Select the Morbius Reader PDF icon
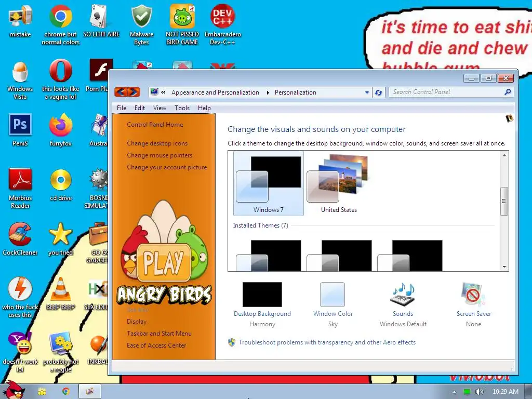The height and width of the screenshot is (399, 532). [20, 188]
